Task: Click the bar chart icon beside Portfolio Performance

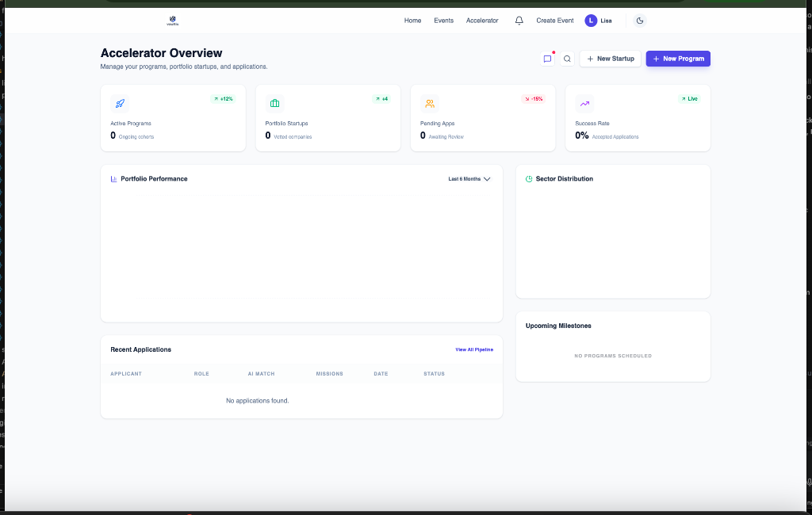Action: pos(113,179)
